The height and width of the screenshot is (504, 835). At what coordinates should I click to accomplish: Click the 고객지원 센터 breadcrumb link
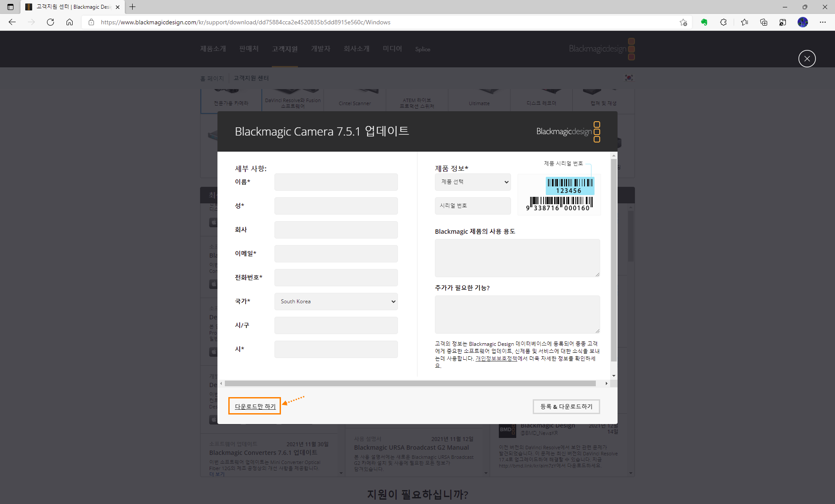coord(251,78)
